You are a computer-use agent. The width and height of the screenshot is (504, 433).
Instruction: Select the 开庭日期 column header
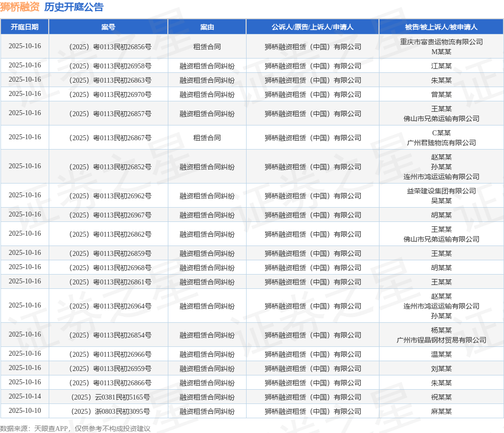25,27
